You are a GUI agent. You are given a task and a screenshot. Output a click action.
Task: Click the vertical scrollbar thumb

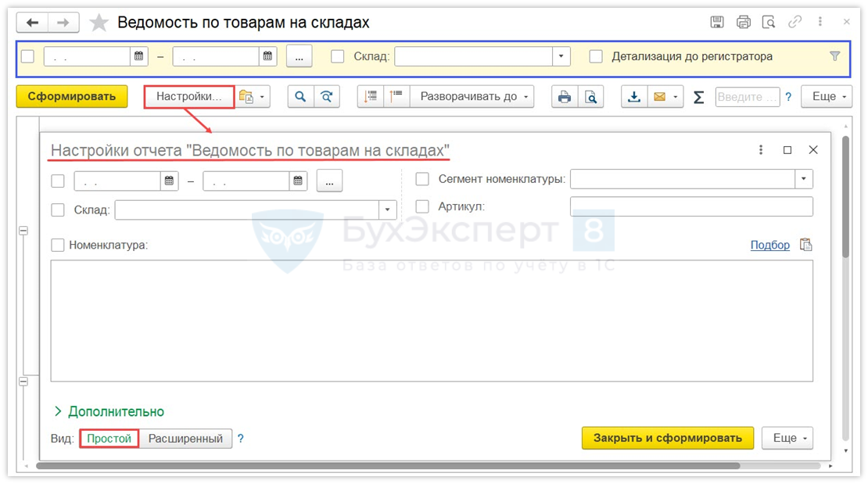pyautogui.click(x=845, y=196)
